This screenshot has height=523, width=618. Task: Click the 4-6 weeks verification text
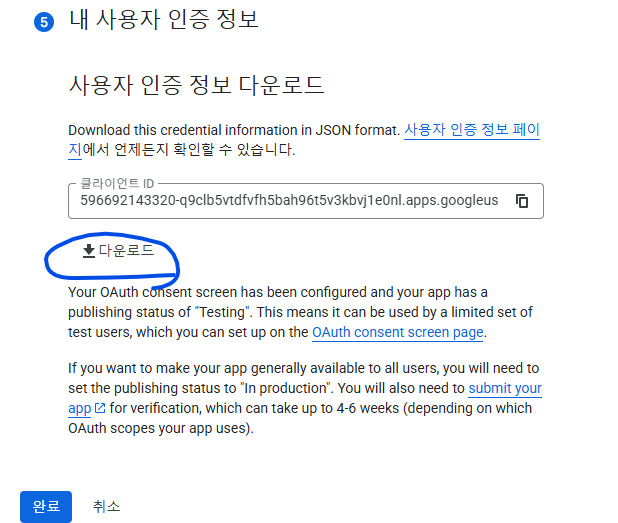(368, 408)
